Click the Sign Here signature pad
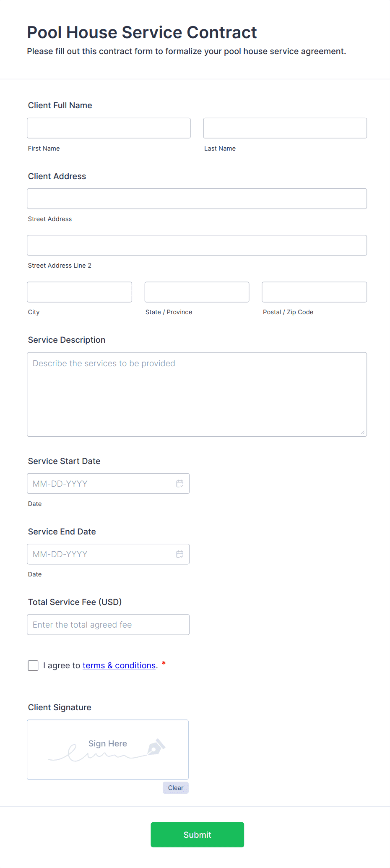The image size is (390, 868). 107,750
